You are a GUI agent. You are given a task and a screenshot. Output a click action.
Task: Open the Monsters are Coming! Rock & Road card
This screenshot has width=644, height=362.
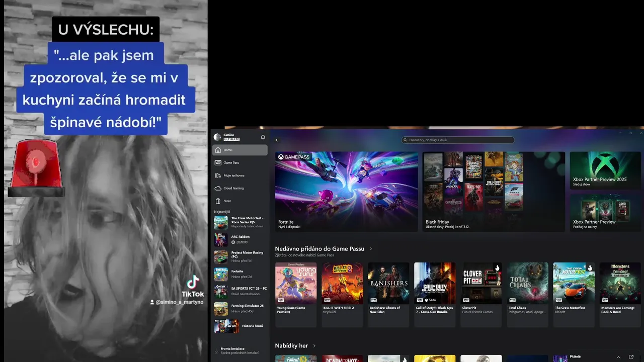(620, 295)
